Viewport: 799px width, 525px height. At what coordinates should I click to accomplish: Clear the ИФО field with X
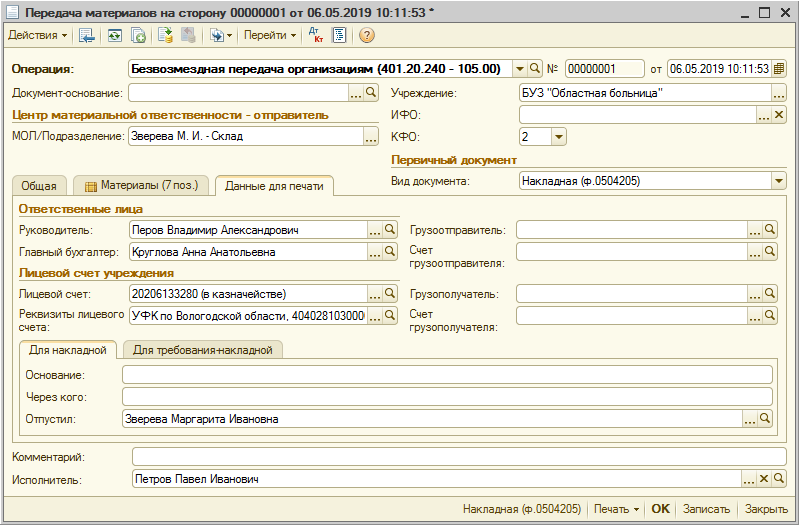tap(779, 115)
